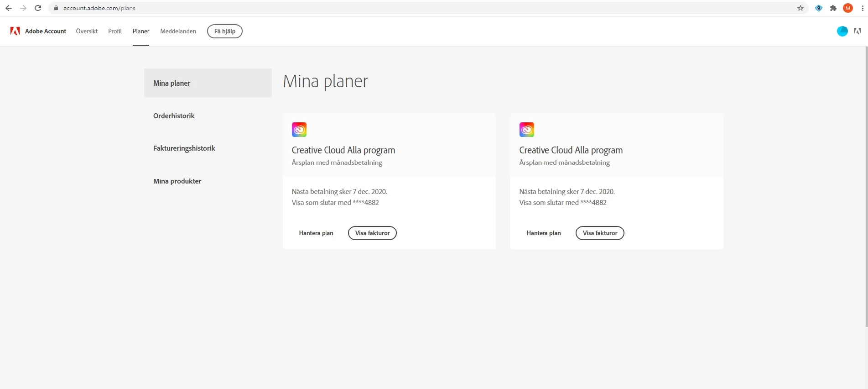The width and height of the screenshot is (868, 389).
Task: Open the blue user account avatar
Action: coord(842,31)
